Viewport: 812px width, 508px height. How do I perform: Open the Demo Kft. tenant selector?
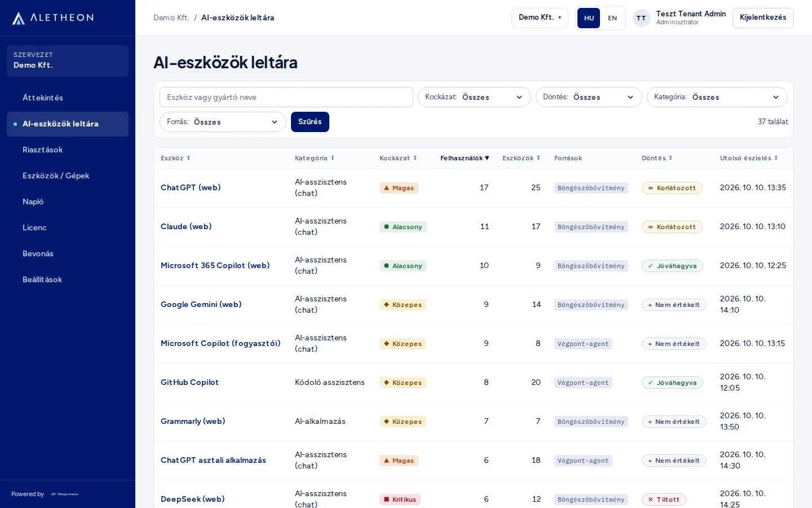point(540,18)
